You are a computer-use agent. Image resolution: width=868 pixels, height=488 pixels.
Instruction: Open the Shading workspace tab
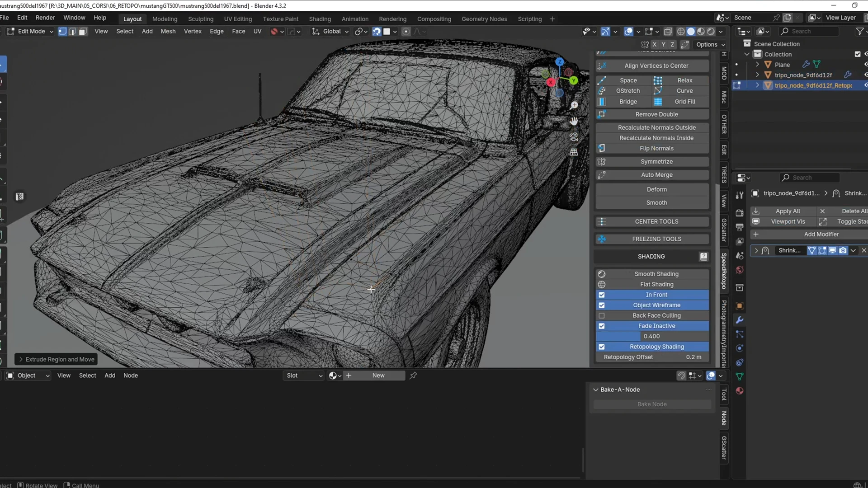[x=320, y=19]
